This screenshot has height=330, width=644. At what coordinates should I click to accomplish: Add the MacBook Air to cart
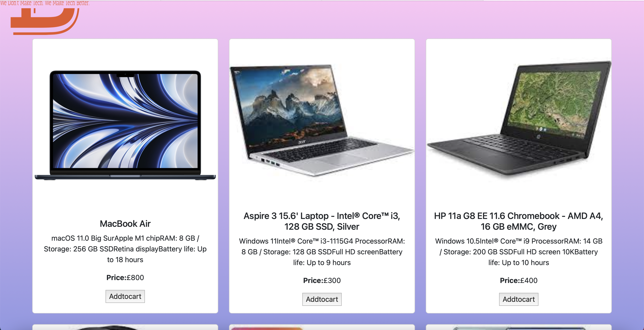pyautogui.click(x=125, y=296)
